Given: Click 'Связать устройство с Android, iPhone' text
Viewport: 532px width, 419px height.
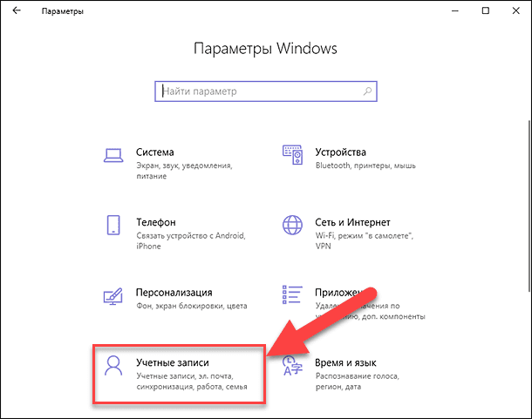Looking at the screenshot, I should (191, 241).
